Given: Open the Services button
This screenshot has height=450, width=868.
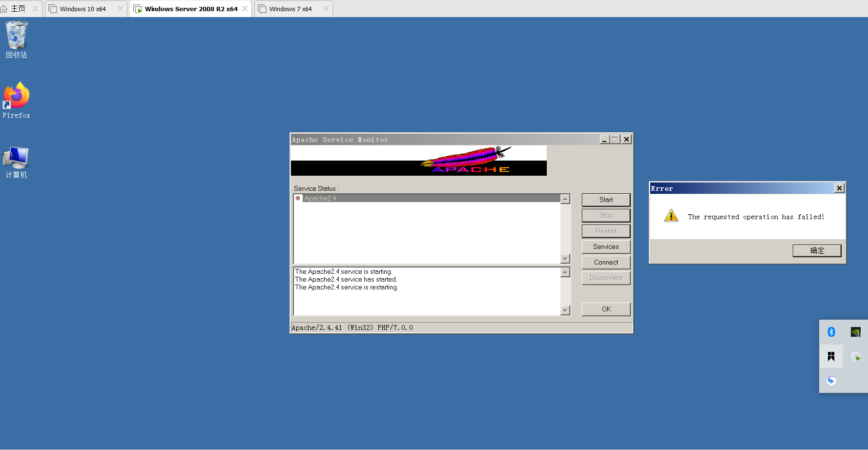Looking at the screenshot, I should (x=606, y=246).
